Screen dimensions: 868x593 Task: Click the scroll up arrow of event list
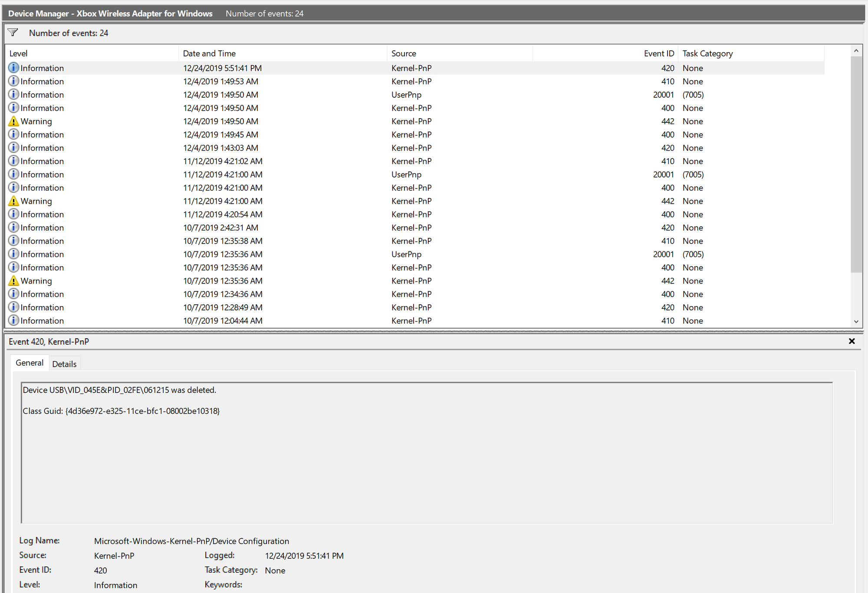856,51
